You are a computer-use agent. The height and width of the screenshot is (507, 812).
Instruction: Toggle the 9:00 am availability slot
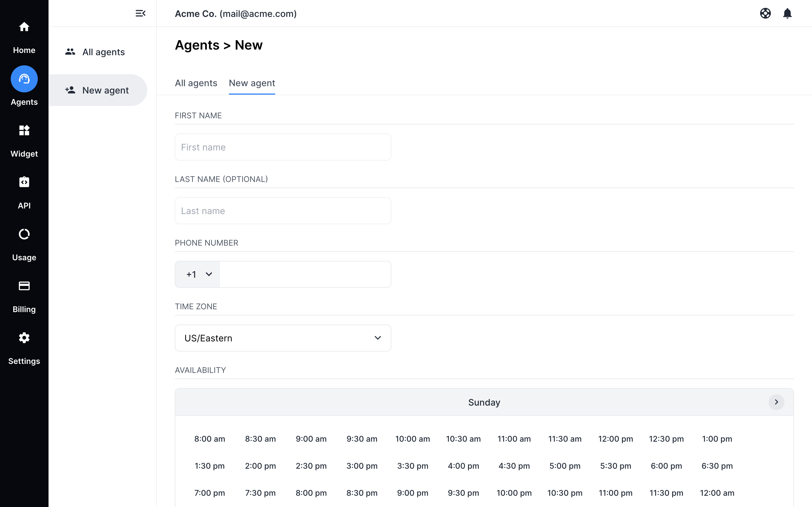[311, 439]
